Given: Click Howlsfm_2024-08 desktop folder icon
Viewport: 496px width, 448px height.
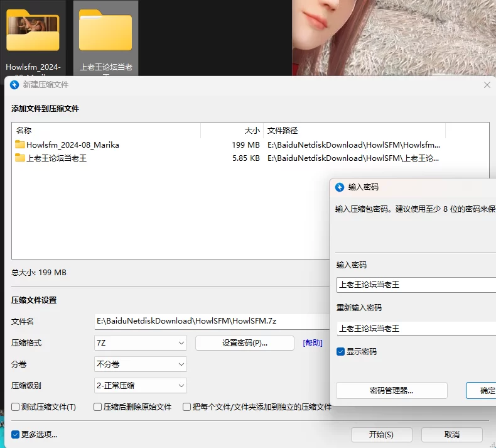Looking at the screenshot, I should (33, 31).
